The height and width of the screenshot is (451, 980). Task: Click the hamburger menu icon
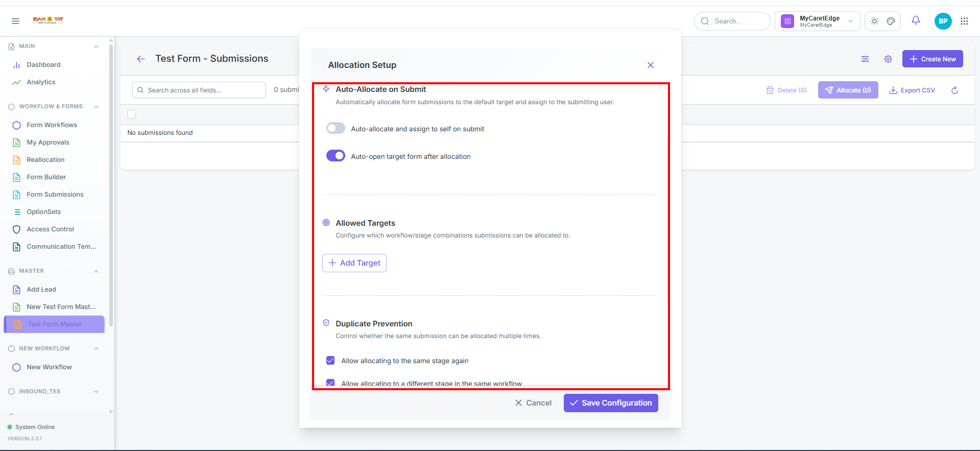click(x=15, y=21)
